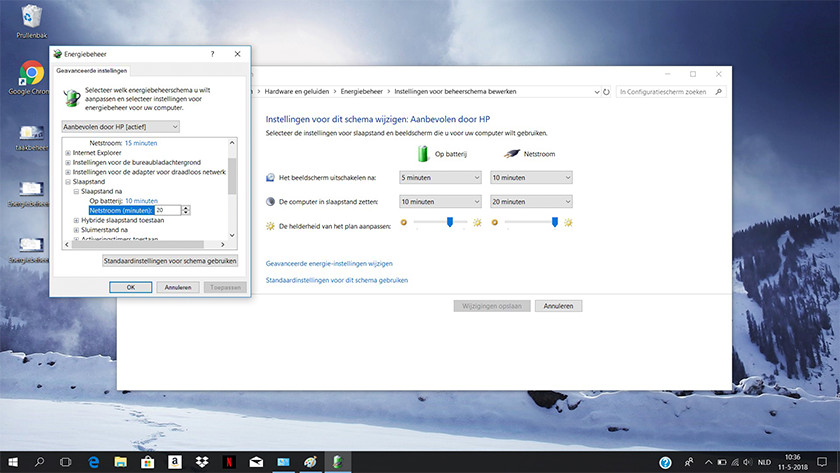Open 'Geavanceerde energie-instellingen wijzigen' link

click(x=329, y=264)
